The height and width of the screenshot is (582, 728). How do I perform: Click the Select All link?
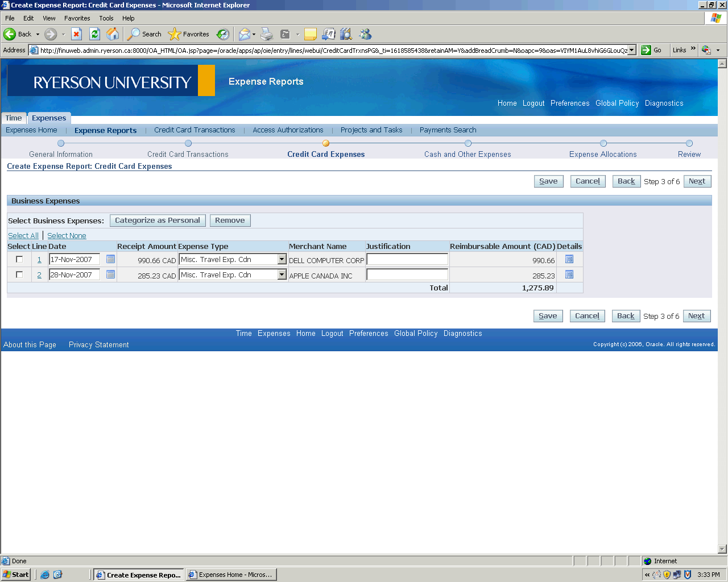point(23,236)
